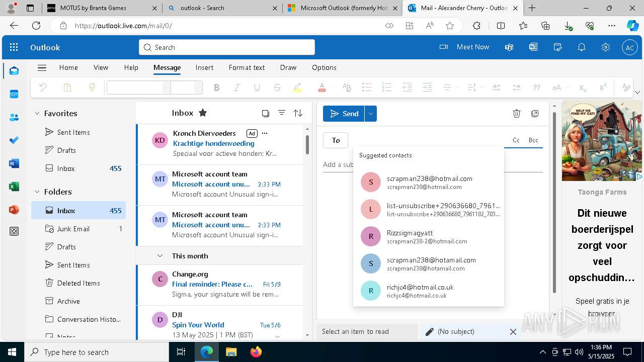
Task: Click the bulleted list icon
Action: click(x=367, y=87)
